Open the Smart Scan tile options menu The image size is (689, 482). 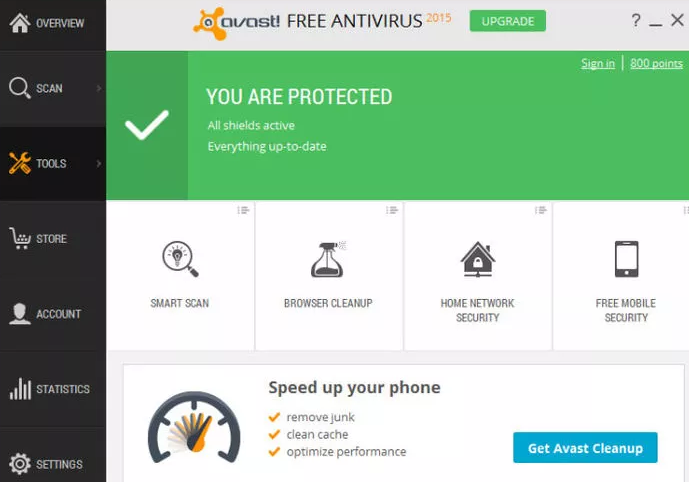(x=243, y=210)
